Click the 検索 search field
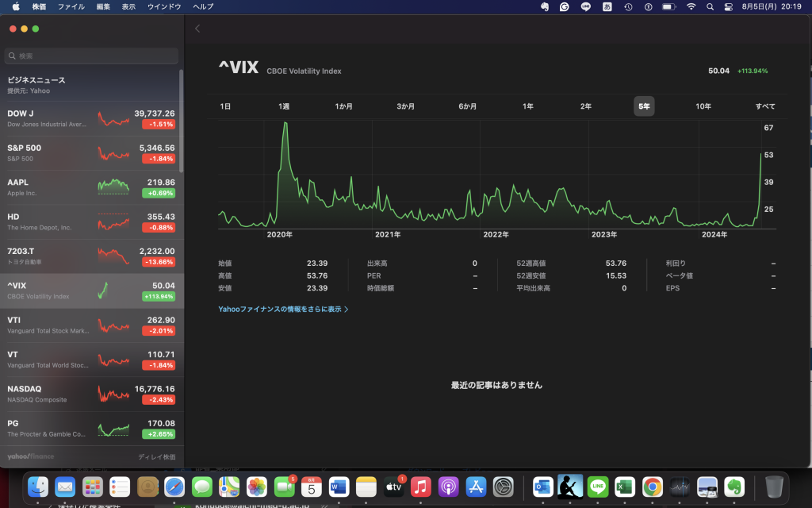812x508 pixels. [x=91, y=56]
